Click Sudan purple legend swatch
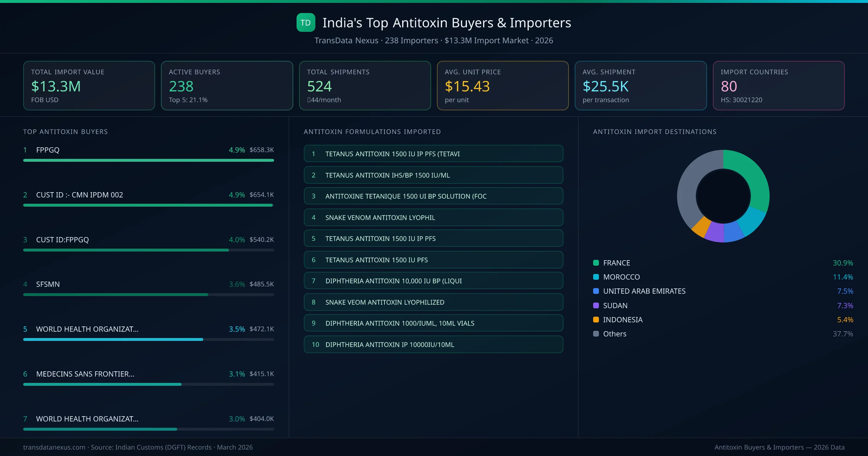Image resolution: width=868 pixels, height=456 pixels. click(596, 305)
